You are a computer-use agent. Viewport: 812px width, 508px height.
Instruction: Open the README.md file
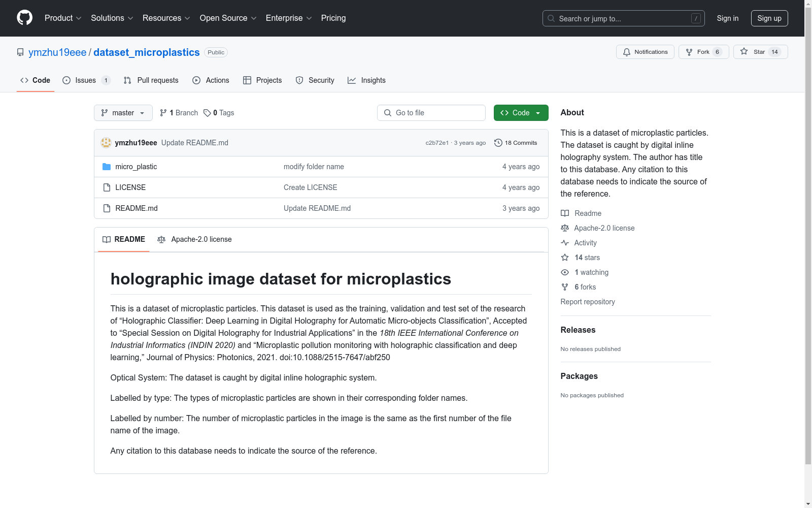pyautogui.click(x=137, y=208)
